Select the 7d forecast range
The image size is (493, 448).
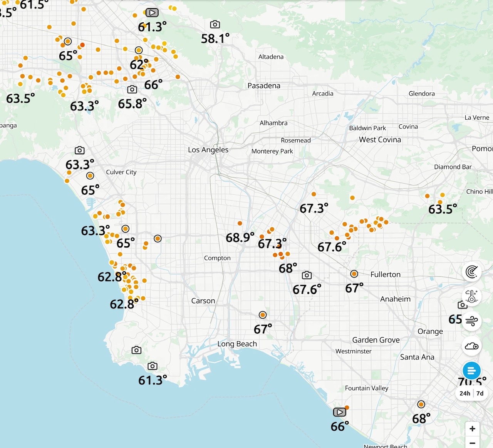[x=480, y=393]
